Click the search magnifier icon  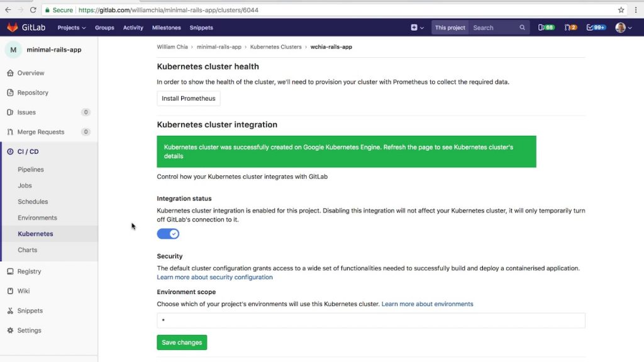point(522,28)
